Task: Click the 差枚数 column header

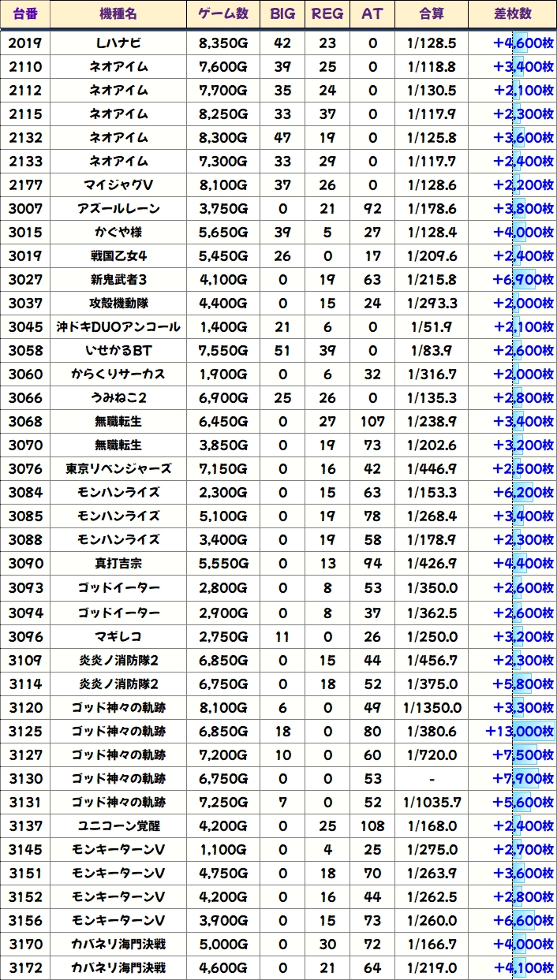Action: tap(512, 14)
